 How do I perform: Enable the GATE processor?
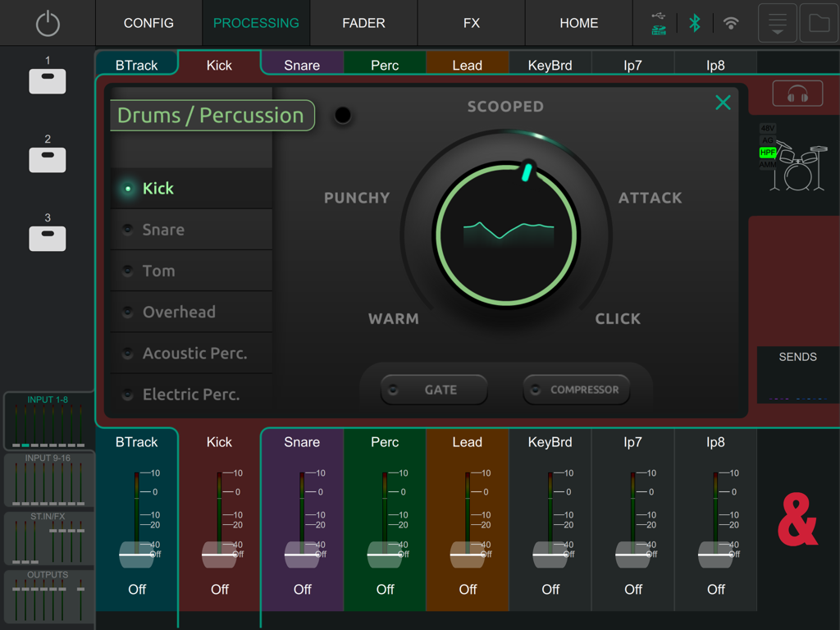tap(433, 389)
